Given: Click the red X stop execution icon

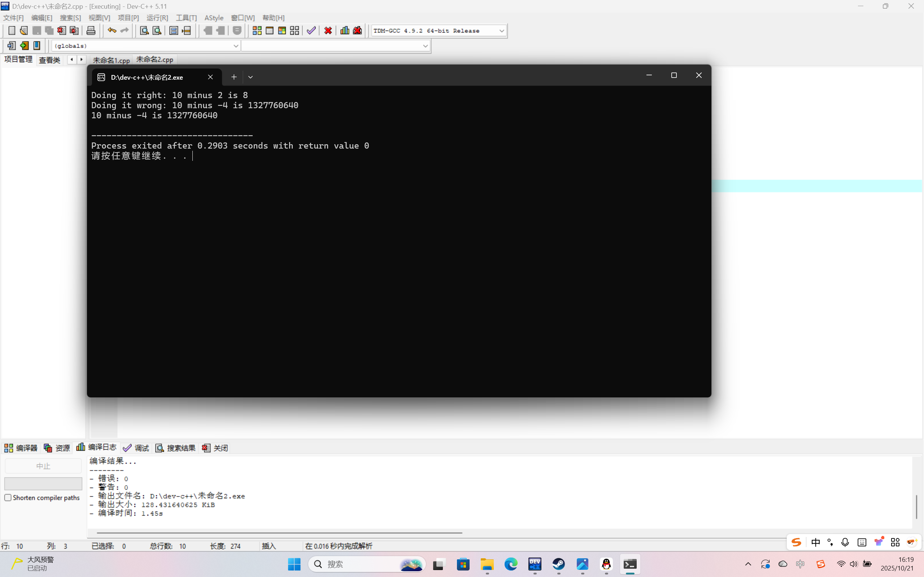Looking at the screenshot, I should tap(328, 31).
